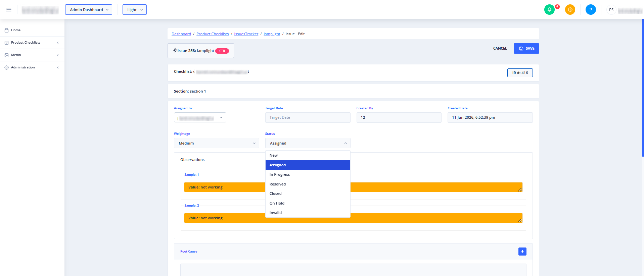This screenshot has width=644, height=276.
Task: Open the Admin Dashboard dropdown
Action: 89,10
